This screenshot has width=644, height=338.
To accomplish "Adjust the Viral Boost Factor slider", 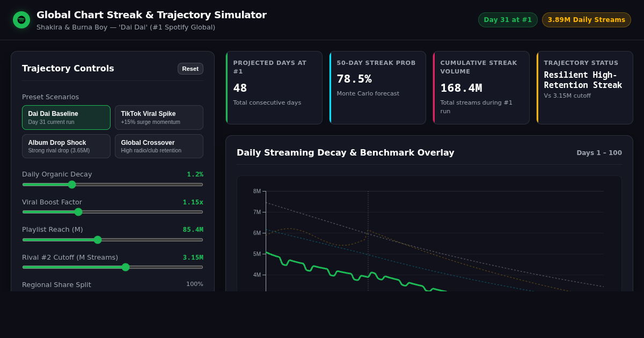I will tap(113, 212).
